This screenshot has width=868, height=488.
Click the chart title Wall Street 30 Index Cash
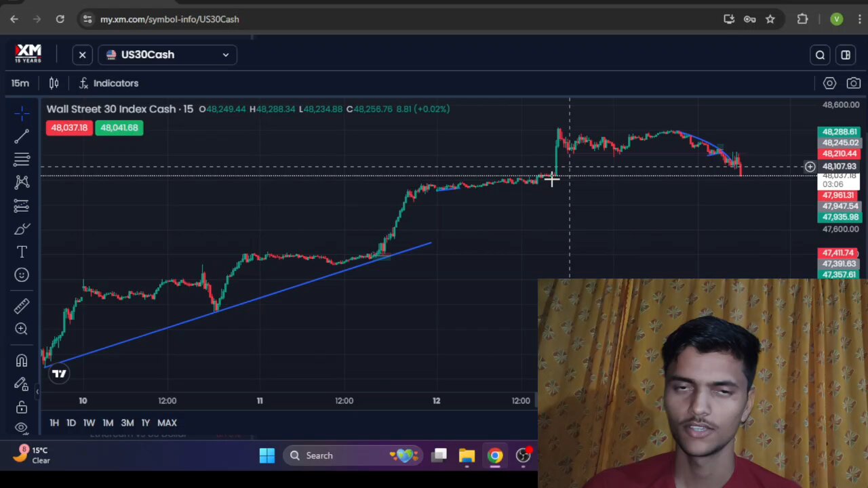pos(113,108)
